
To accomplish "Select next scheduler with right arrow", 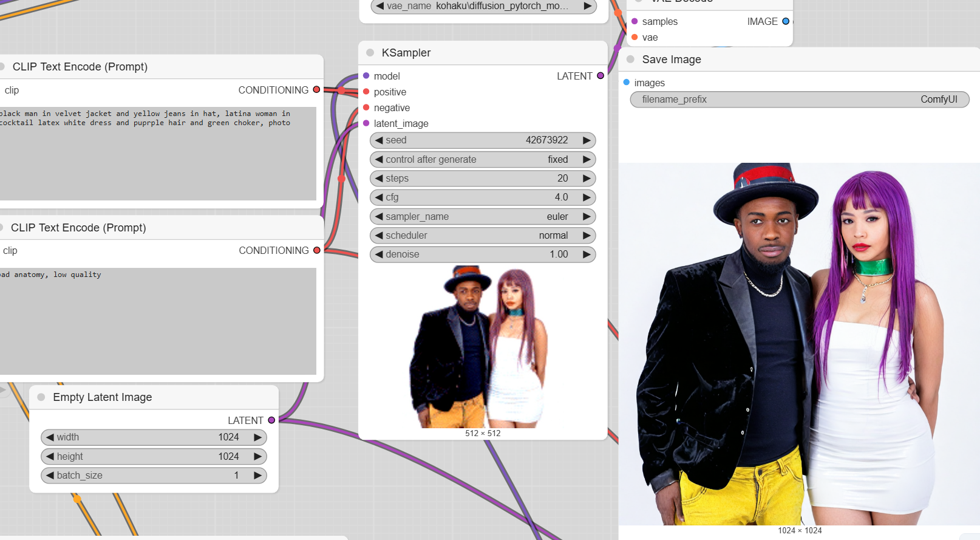I will point(587,236).
